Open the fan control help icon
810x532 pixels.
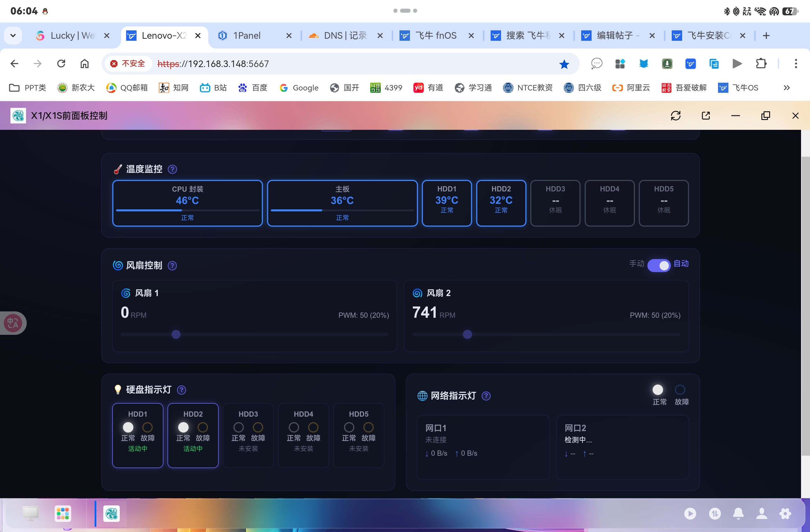pos(172,265)
